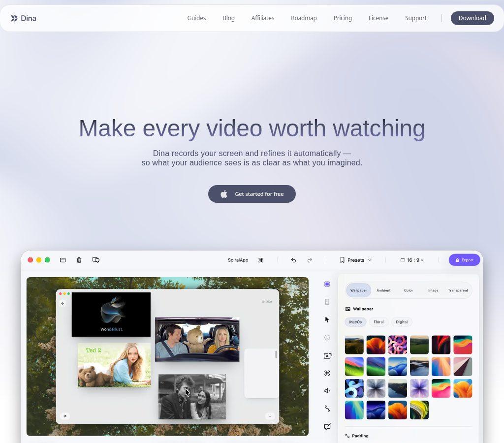Image resolution: width=504 pixels, height=443 pixels.
Task: Select the Floral wallpaper category chip
Action: point(378,322)
